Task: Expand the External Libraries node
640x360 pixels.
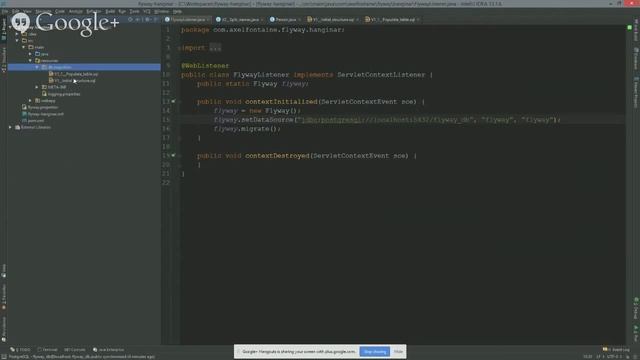Action: (10, 127)
